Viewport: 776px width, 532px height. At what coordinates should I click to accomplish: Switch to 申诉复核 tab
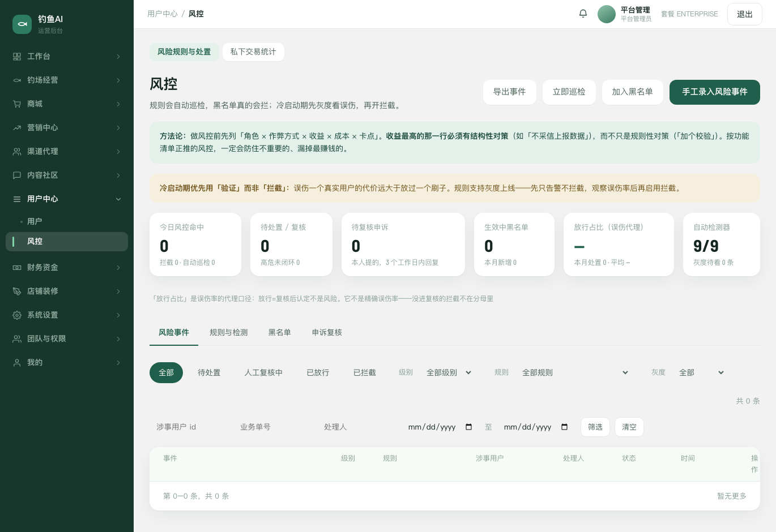coord(327,332)
